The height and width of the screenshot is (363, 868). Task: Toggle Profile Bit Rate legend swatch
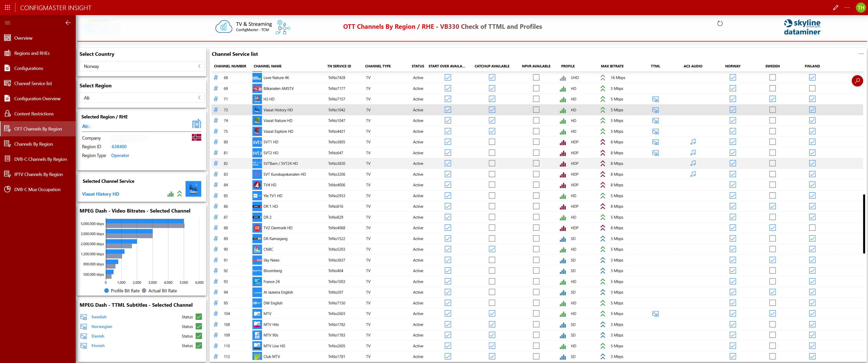(x=107, y=291)
